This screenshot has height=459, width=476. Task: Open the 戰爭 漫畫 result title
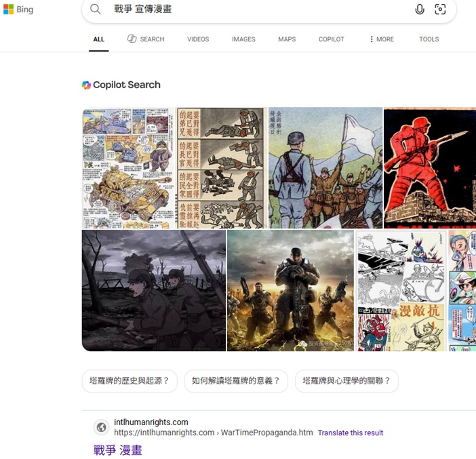point(118,450)
